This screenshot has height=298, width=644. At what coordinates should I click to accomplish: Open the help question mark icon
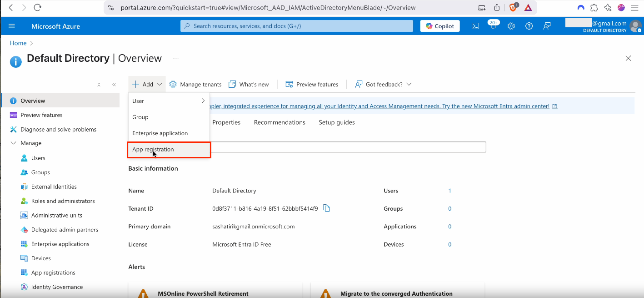tap(529, 26)
